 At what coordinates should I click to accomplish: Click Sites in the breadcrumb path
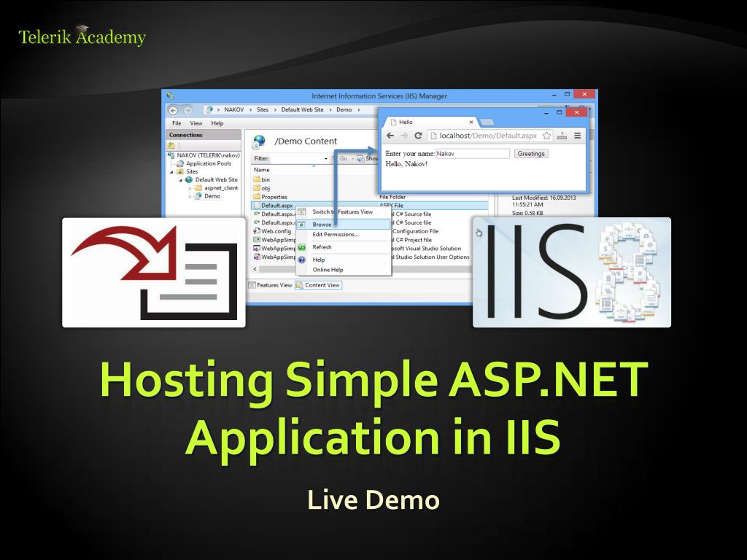pyautogui.click(x=263, y=110)
